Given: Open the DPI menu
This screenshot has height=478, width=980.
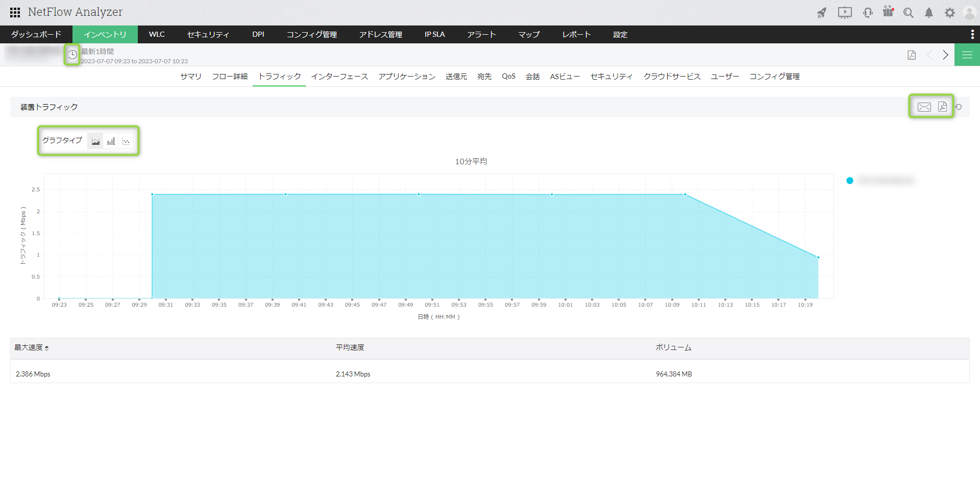Looking at the screenshot, I should point(258,34).
